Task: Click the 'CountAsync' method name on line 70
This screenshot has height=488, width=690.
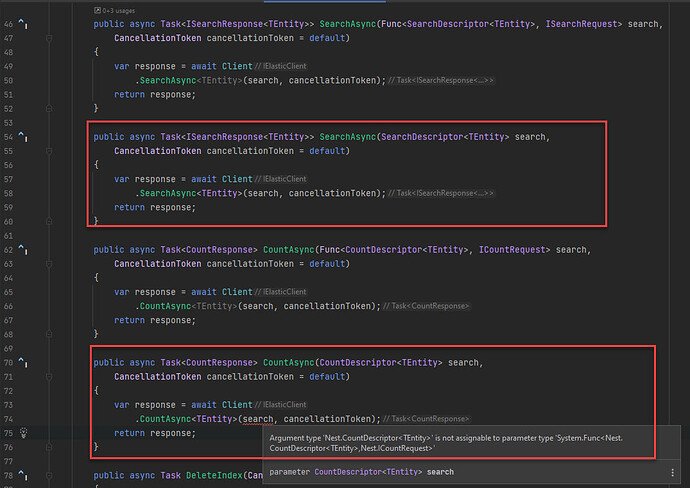Action: click(x=289, y=362)
